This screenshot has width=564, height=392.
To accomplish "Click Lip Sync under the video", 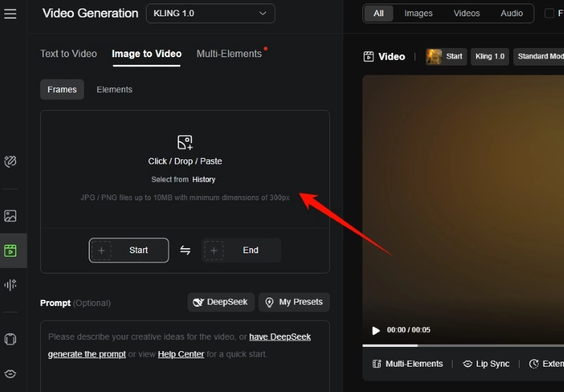I will pos(486,364).
